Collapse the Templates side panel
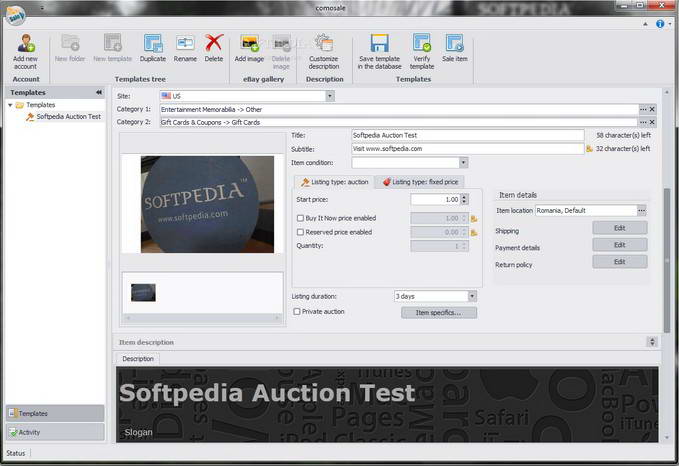The width and height of the screenshot is (679, 466). [99, 92]
